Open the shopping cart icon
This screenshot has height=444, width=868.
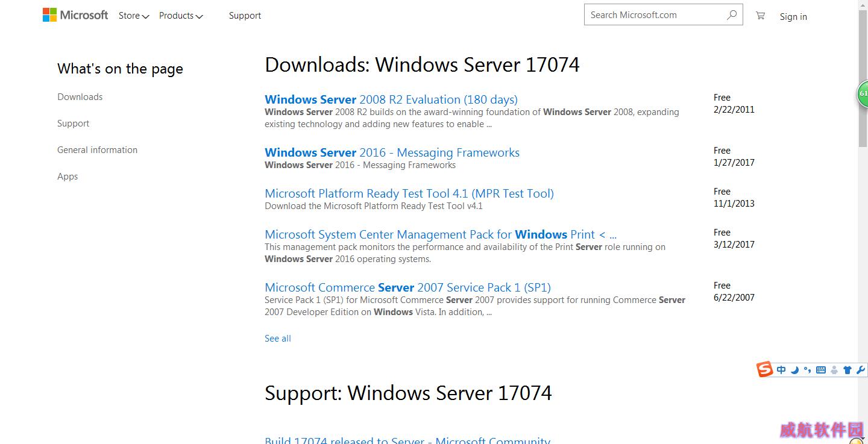760,16
